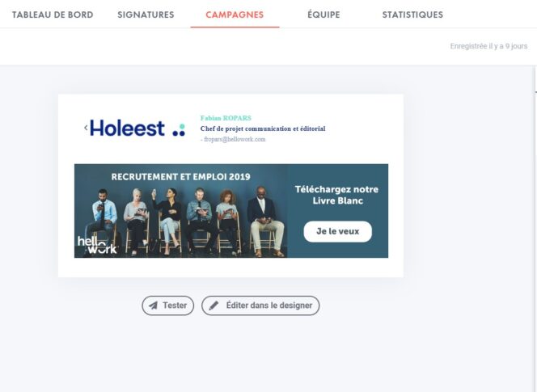Open the Statistiques tab
Image resolution: width=537 pixels, height=392 pixels.
tap(412, 15)
